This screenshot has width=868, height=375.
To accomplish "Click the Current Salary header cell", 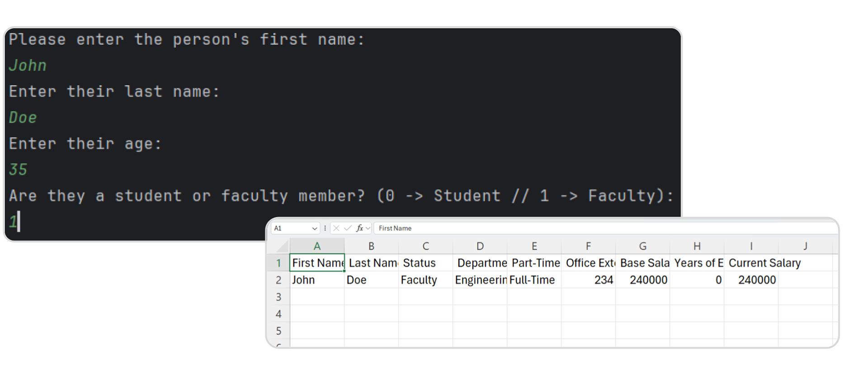I will click(764, 263).
